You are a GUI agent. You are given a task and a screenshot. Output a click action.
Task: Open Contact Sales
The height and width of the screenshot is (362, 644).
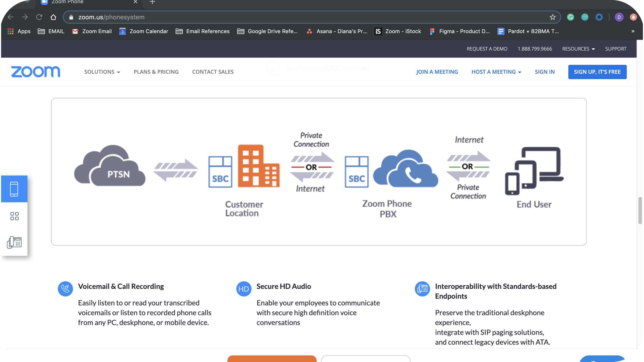213,72
